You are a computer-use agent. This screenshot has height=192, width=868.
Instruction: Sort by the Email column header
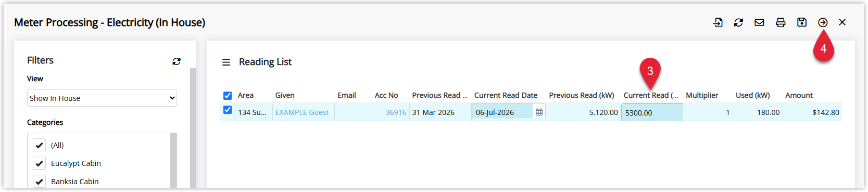point(347,95)
